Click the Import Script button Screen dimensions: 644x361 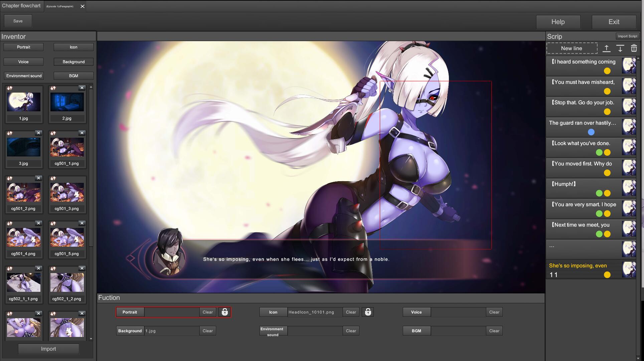tap(628, 36)
